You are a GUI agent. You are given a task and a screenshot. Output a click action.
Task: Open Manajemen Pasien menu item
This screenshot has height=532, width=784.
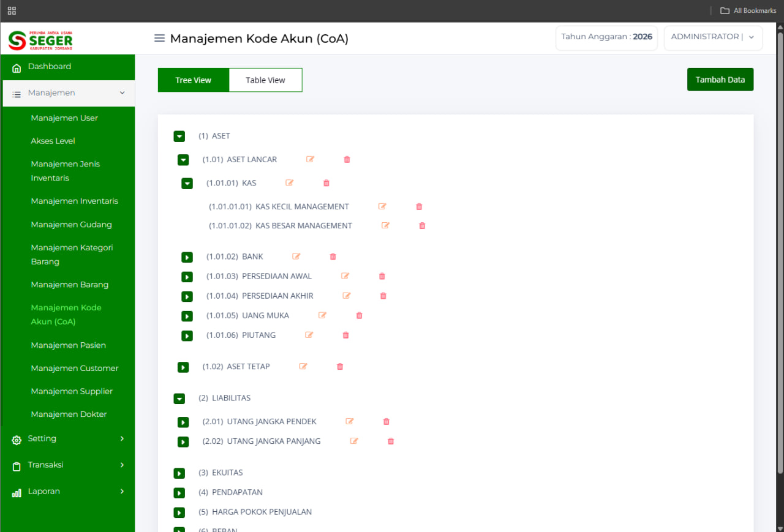69,345
